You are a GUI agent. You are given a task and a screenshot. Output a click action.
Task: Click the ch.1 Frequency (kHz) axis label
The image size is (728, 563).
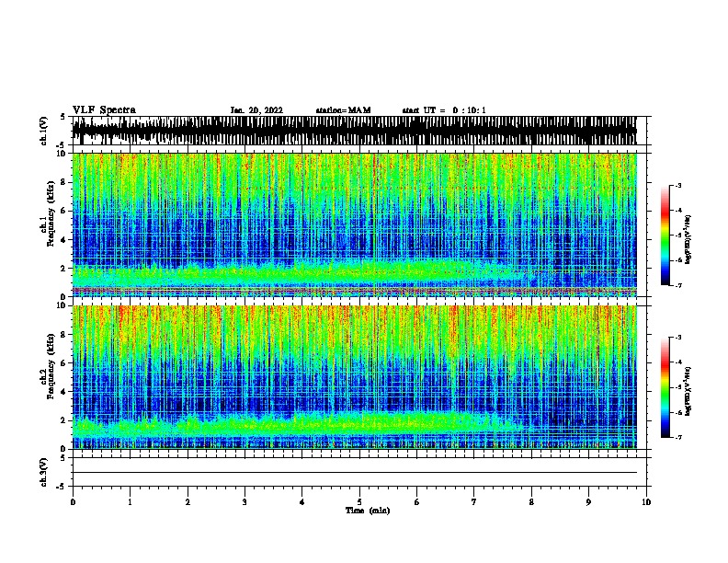49,213
